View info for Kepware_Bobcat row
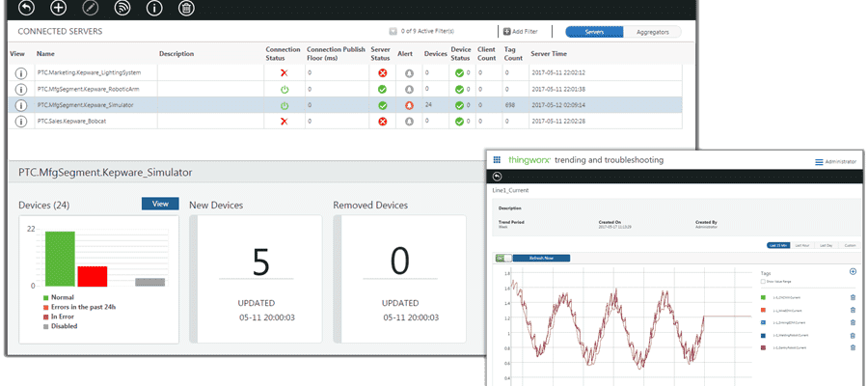The width and height of the screenshot is (868, 386). coord(20,122)
